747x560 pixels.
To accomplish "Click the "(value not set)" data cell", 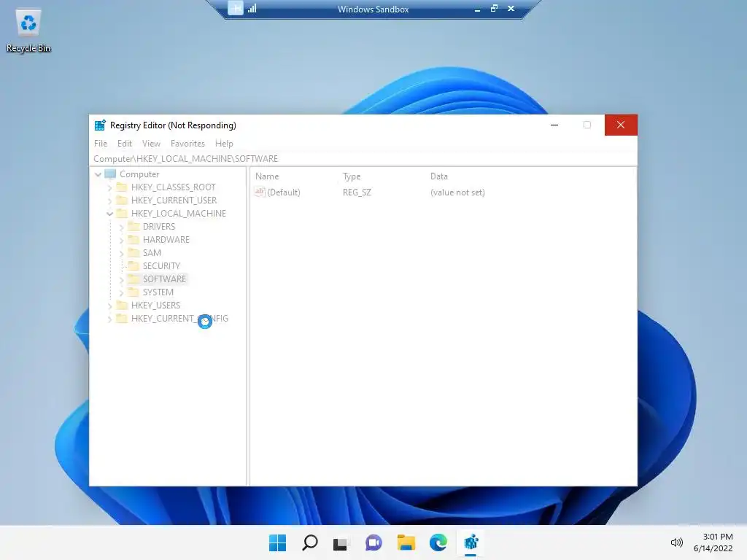I will 457,192.
